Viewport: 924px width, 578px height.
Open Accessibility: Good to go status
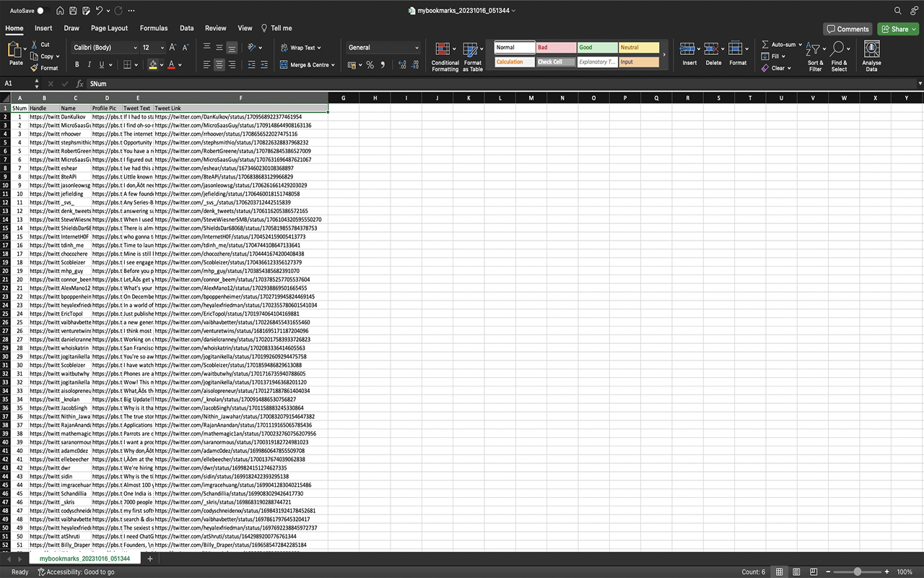76,571
